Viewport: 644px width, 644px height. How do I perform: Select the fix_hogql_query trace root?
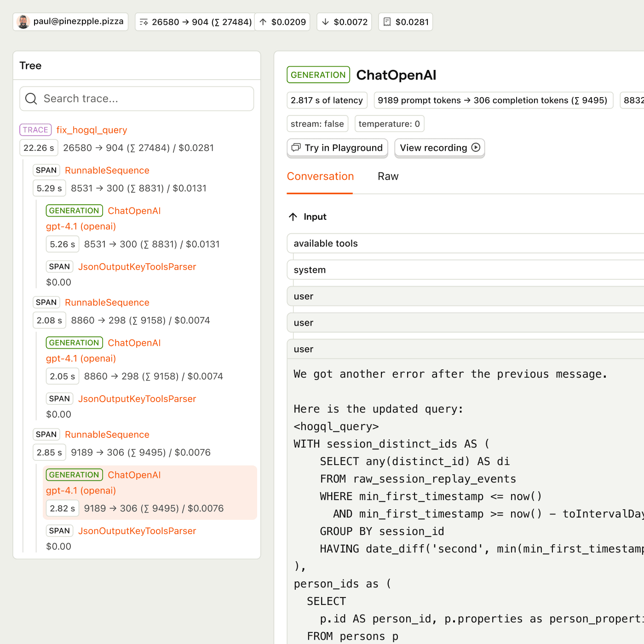pyautogui.click(x=92, y=130)
